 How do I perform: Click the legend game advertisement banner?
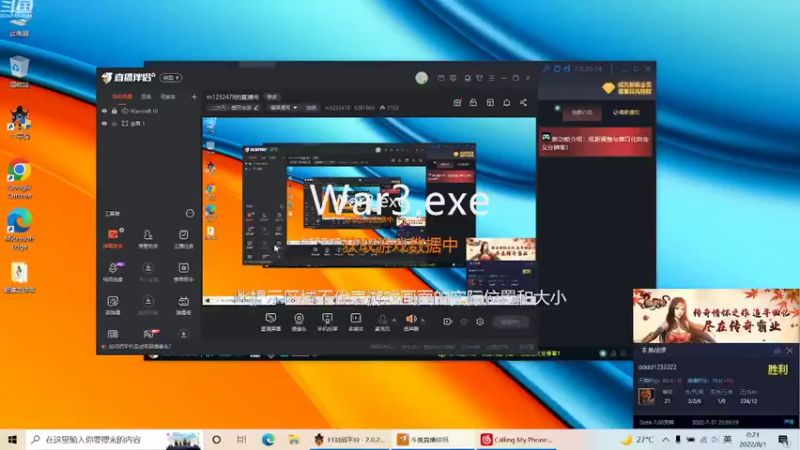(716, 316)
